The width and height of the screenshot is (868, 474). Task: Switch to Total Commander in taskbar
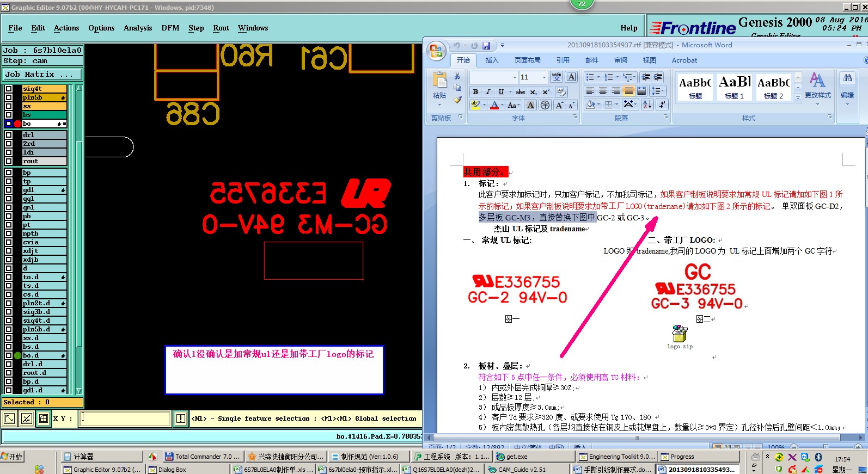[x=202, y=457]
